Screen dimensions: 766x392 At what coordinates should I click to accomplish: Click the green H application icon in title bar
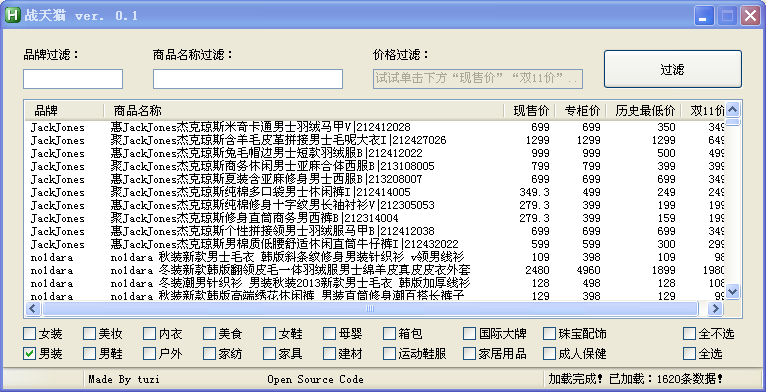point(12,15)
